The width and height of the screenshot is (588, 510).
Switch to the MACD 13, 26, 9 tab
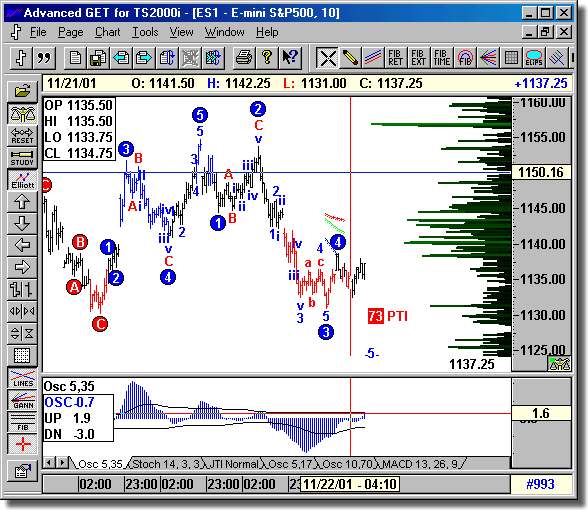pyautogui.click(x=420, y=464)
